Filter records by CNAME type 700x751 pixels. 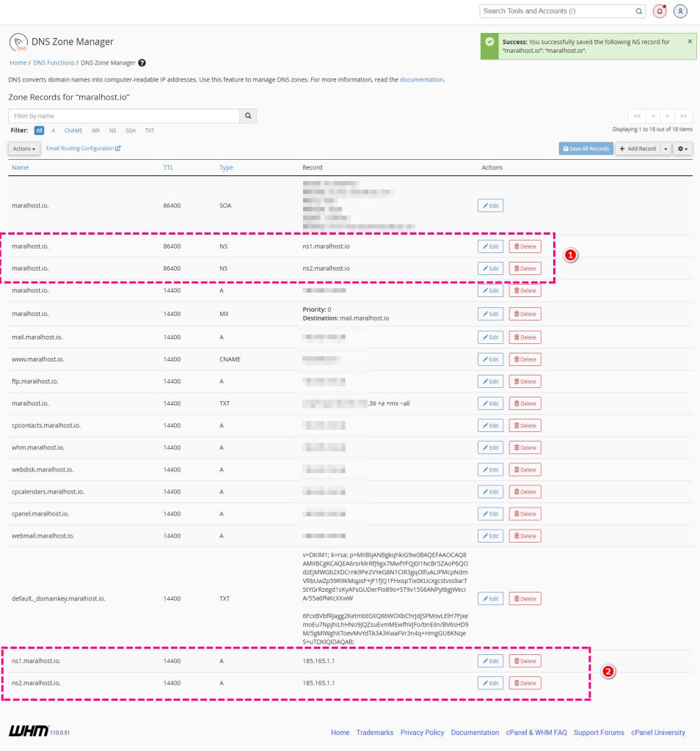tap(73, 131)
